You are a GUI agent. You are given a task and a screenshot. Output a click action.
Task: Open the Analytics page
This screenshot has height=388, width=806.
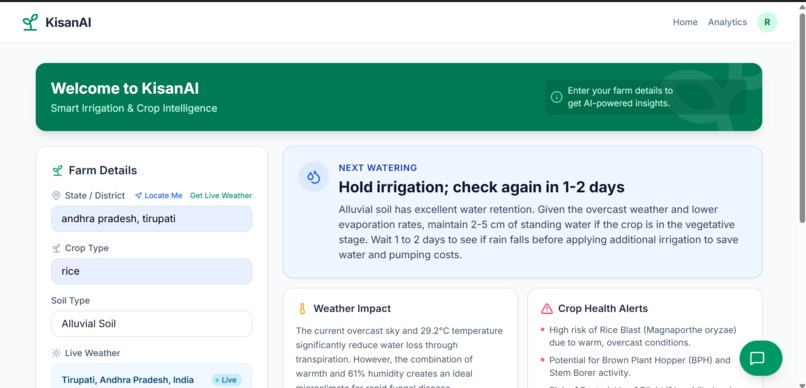(x=727, y=22)
